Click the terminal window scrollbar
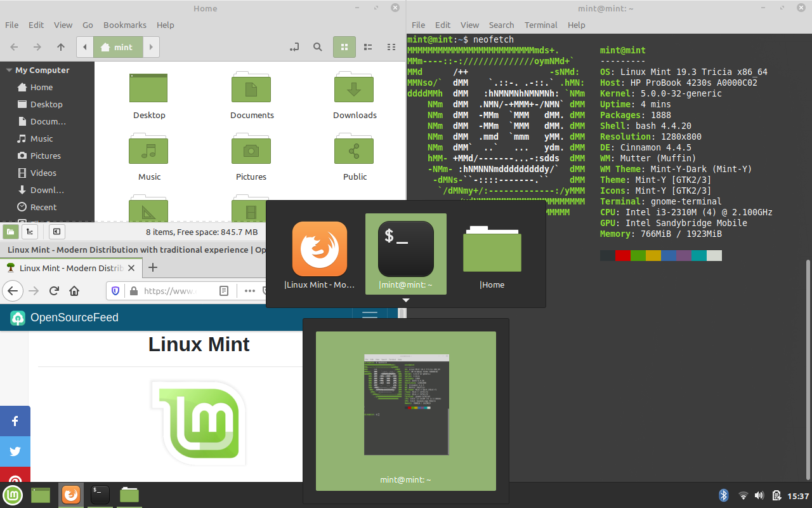Screen dimensions: 812x508 point(808,370)
